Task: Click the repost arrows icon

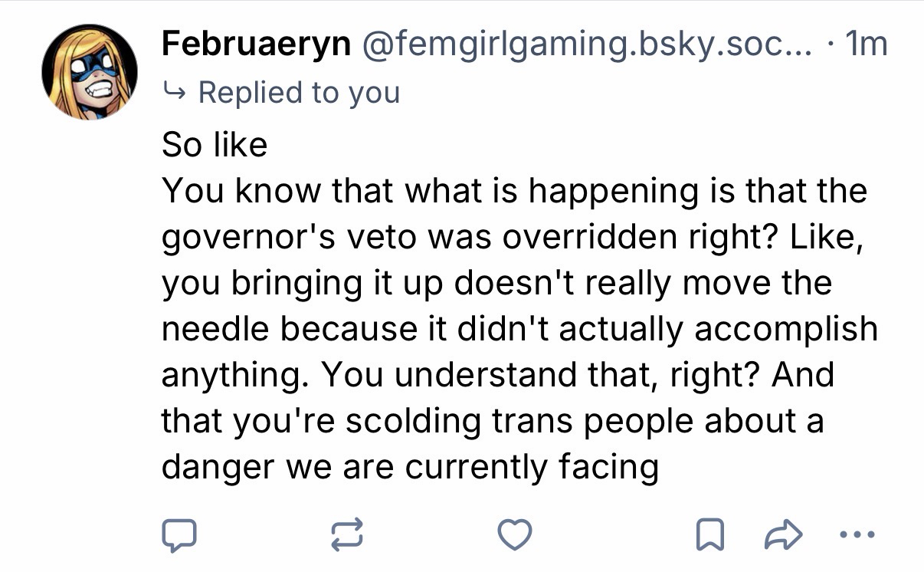Action: coord(346,534)
